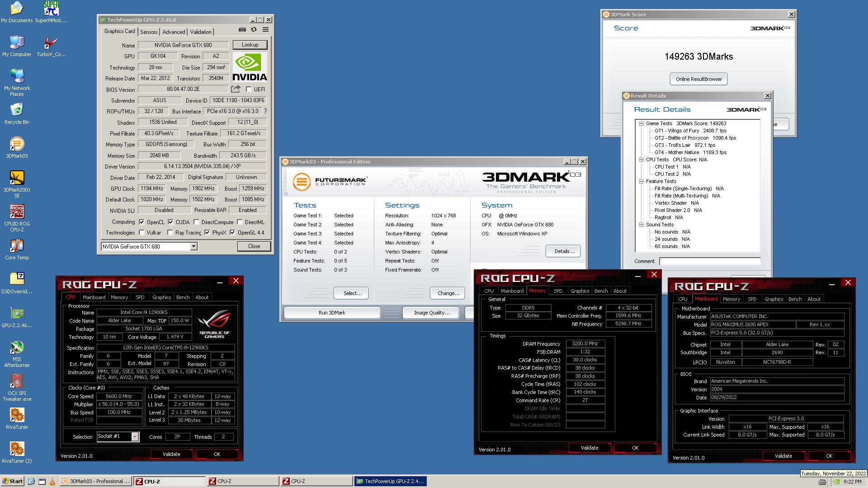Viewport: 868px width, 488px height.
Task: Click Comment input field in Result Details
Action: (x=710, y=261)
